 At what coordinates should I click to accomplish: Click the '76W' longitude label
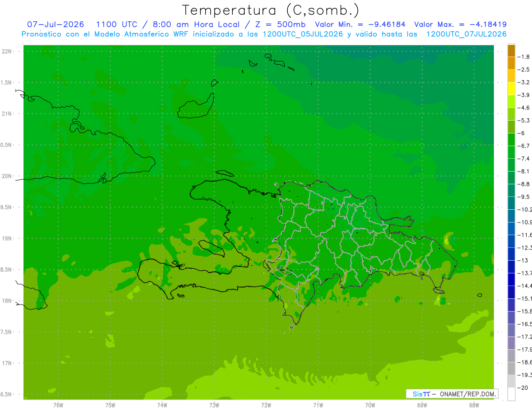[58, 405]
